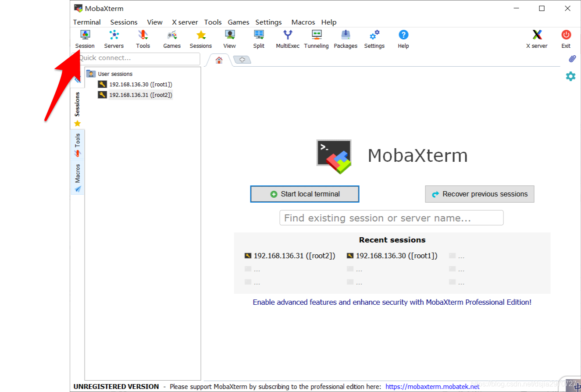Viewport: 581px width, 392px height.
Task: Open the Settings menu
Action: coord(268,22)
